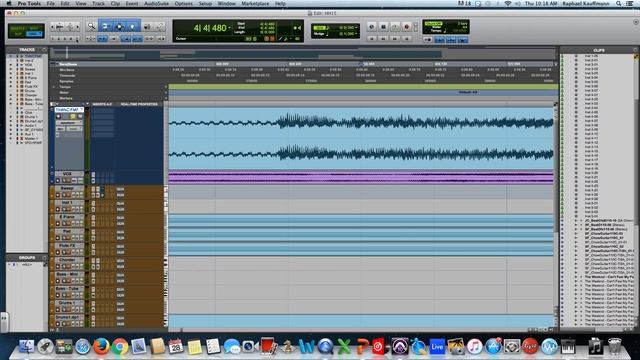Record-enable the Chorder track

coord(58,267)
